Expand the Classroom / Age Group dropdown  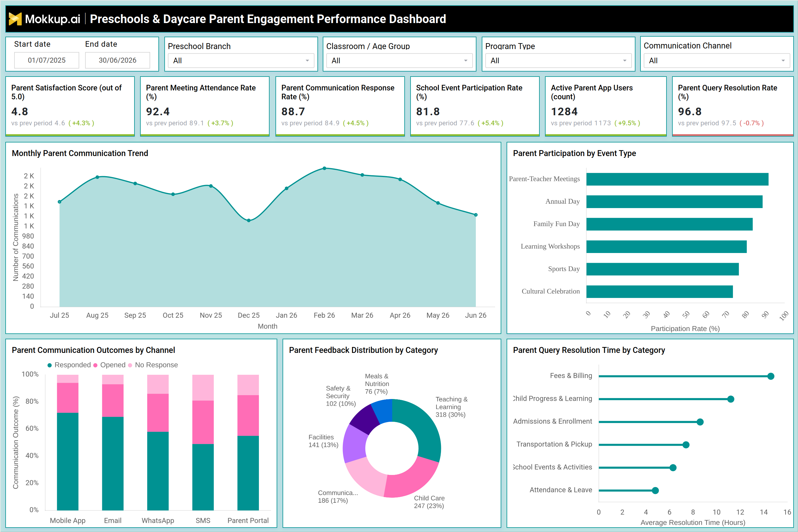(399, 61)
